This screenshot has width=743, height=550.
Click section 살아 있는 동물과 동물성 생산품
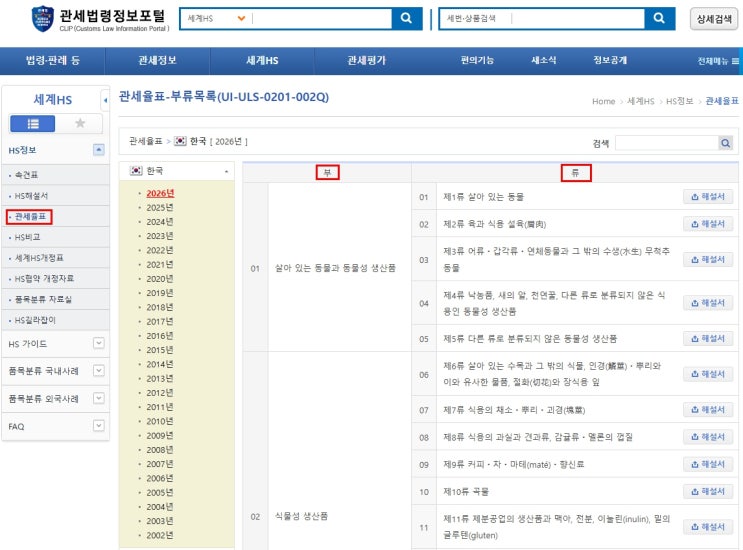click(x=335, y=268)
